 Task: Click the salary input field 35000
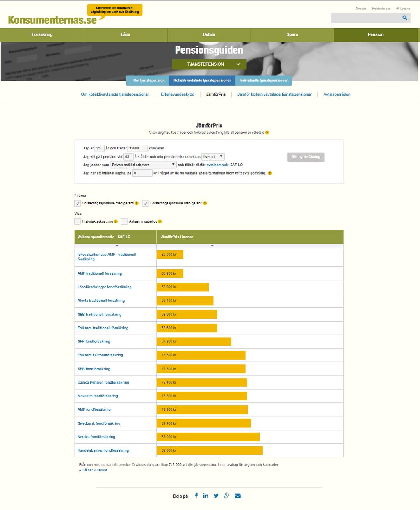[x=137, y=148]
